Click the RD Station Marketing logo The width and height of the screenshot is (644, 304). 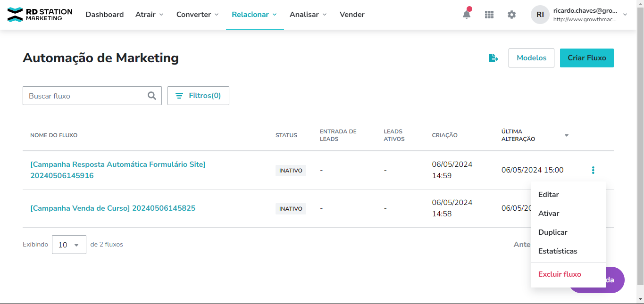coord(40,15)
